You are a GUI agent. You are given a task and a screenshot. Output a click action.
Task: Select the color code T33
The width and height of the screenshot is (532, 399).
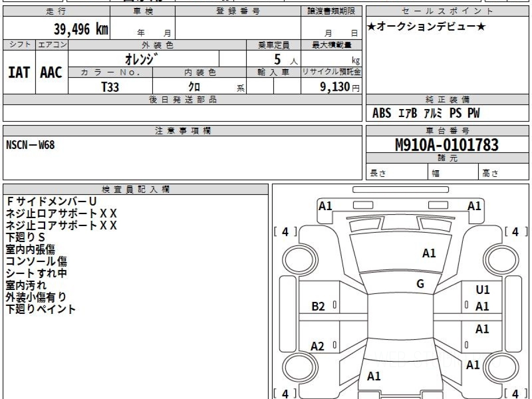(110, 87)
